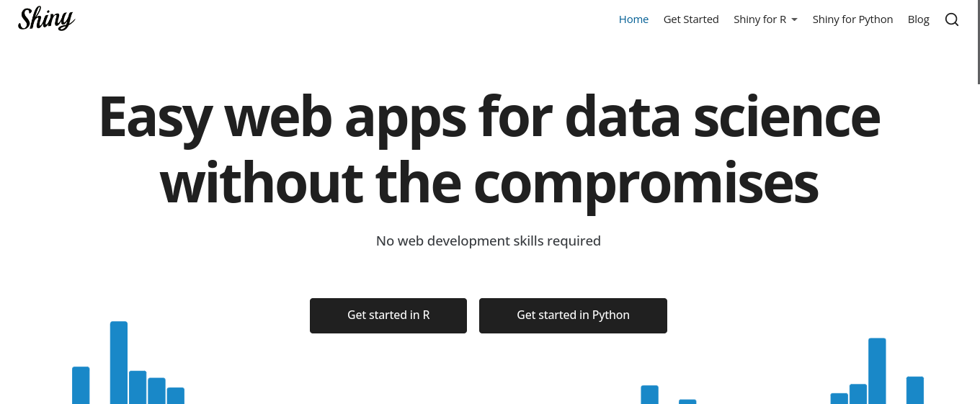This screenshot has height=404, width=980.
Task: Click the blue bar below Get started in Python
Action: (x=649, y=395)
